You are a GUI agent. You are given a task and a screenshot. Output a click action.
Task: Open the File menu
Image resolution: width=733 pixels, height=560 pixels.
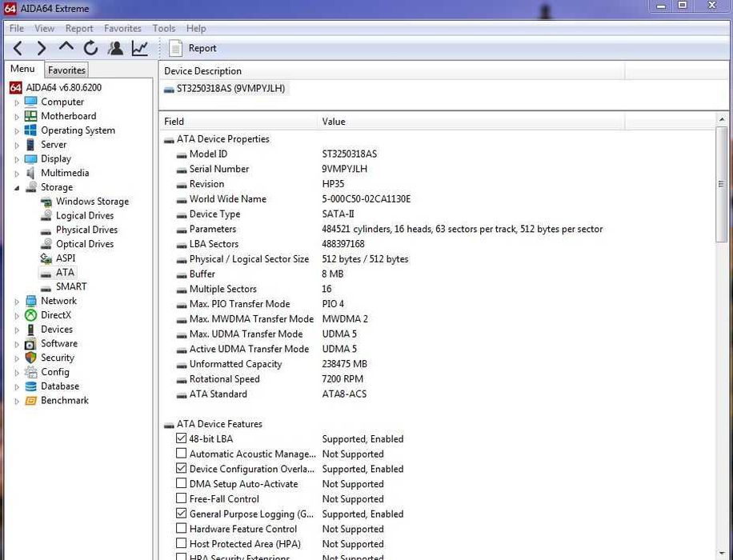pos(16,29)
